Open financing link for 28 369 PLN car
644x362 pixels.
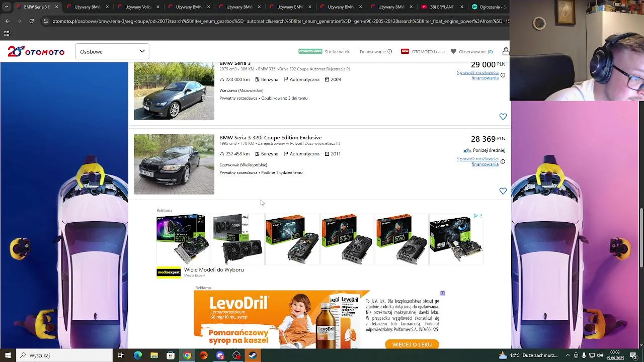[x=477, y=162]
